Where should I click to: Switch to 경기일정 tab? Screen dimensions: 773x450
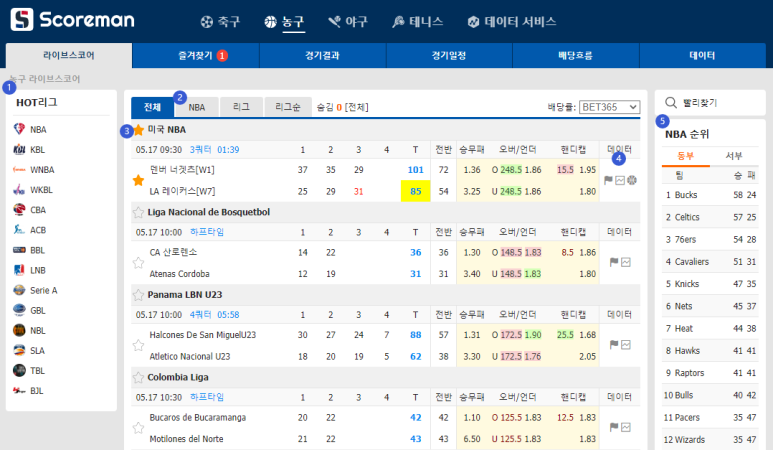(449, 55)
